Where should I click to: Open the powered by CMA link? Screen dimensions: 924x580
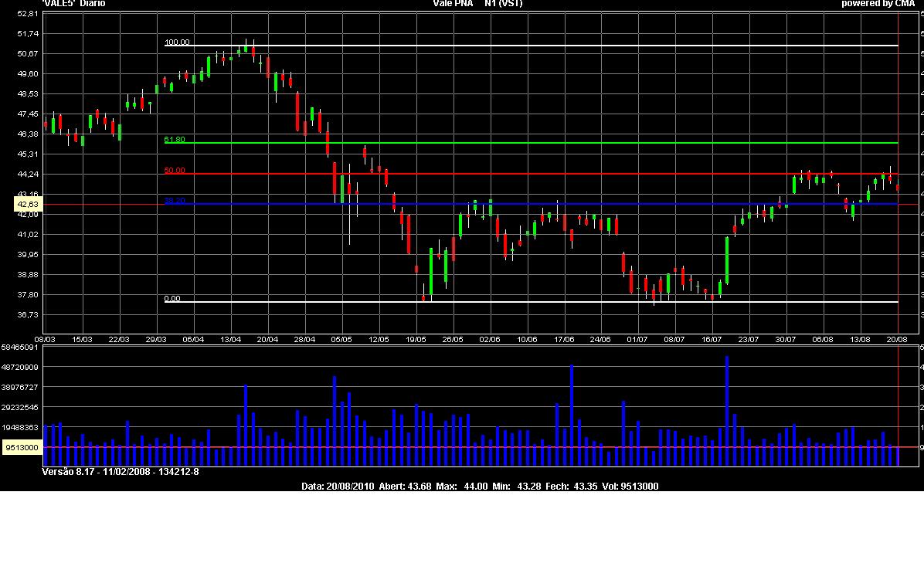[878, 4]
